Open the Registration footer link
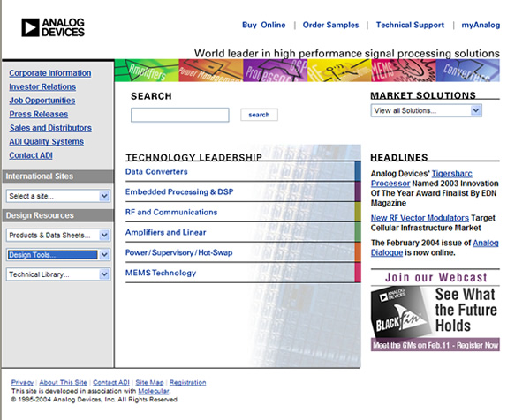This screenshot has width=530, height=420. [187, 383]
